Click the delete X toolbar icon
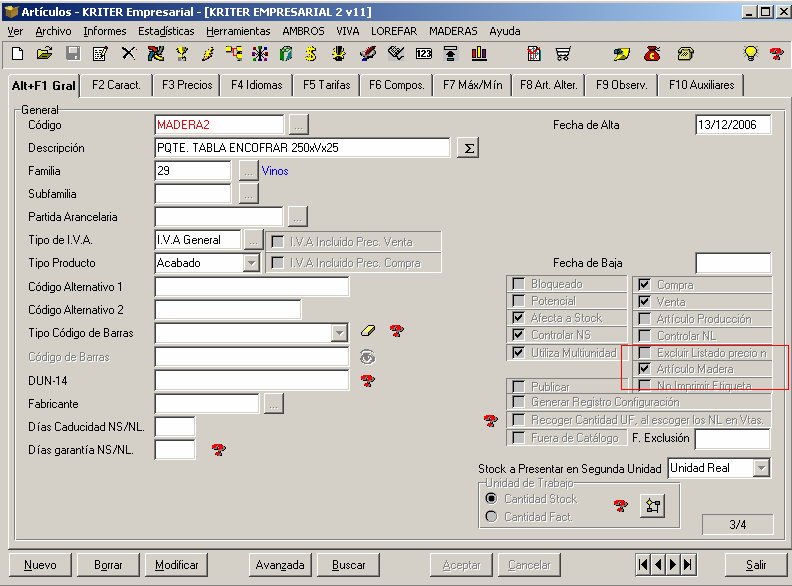 (x=129, y=53)
